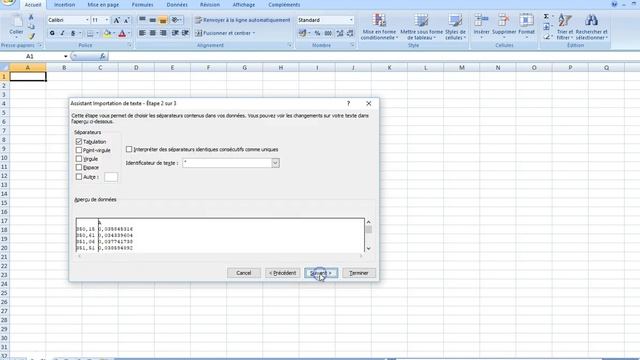Viewport: 640px width, 360px height.
Task: Open the Formules tab
Action: click(x=142, y=5)
